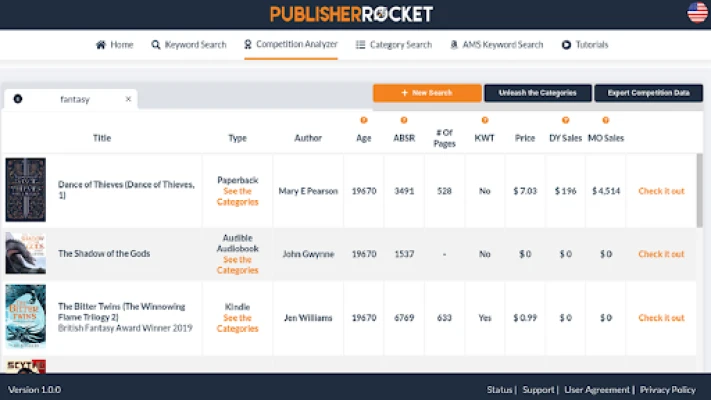Start a New Search
The height and width of the screenshot is (400, 711).
pyautogui.click(x=427, y=93)
